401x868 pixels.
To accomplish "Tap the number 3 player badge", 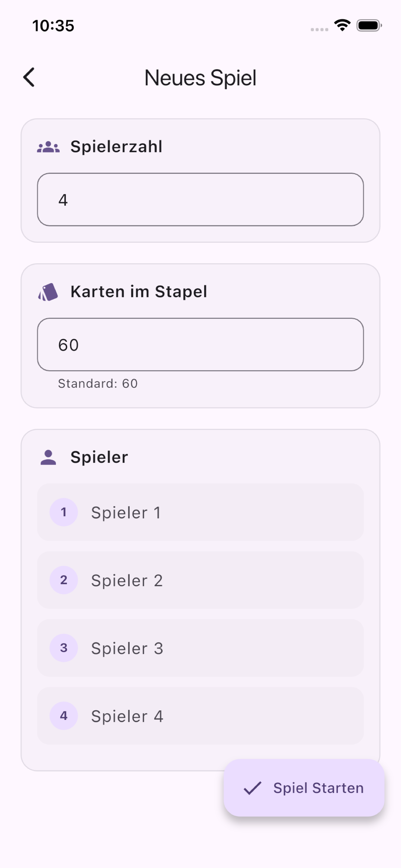I will 64,648.
